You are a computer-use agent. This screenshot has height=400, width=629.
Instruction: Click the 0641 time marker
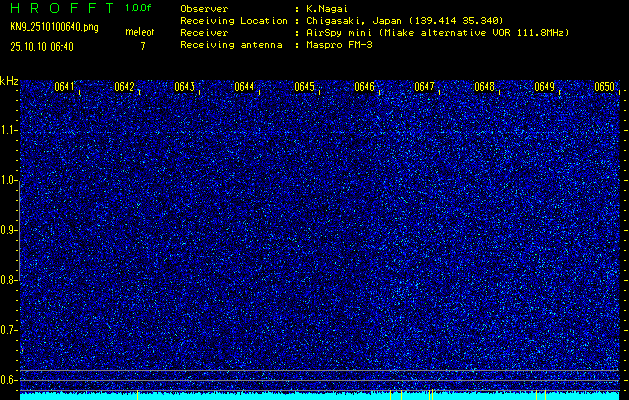point(65,87)
